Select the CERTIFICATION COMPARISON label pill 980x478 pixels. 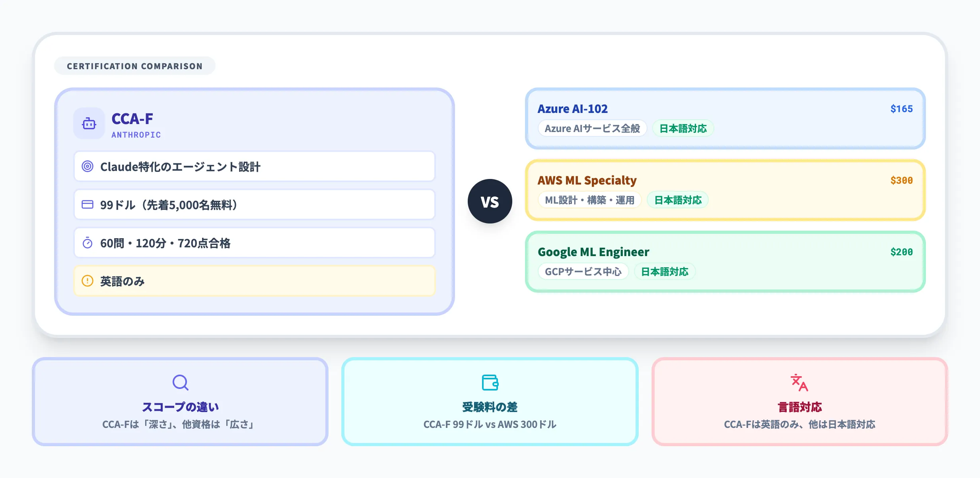135,66
